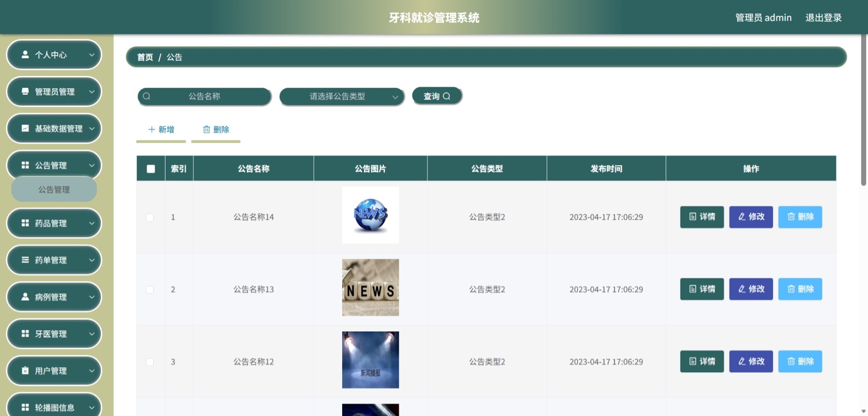Open the 请选择公告类型 dropdown
The image size is (868, 416).
pyautogui.click(x=342, y=97)
